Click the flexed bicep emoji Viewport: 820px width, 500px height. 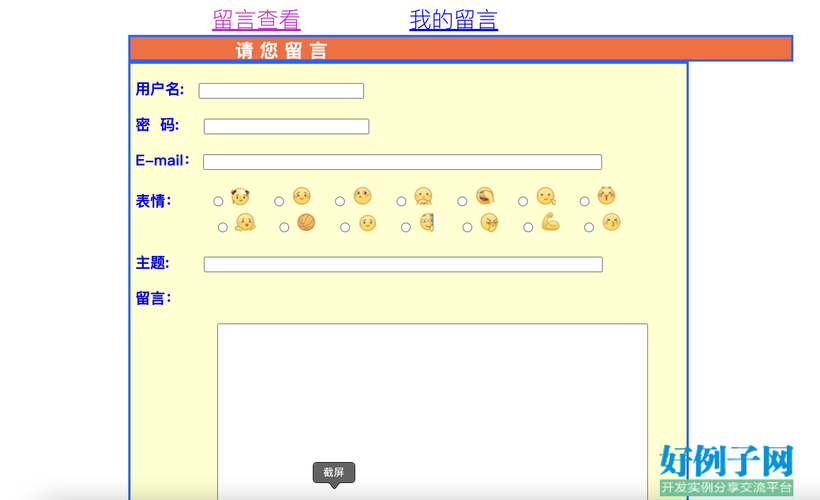[550, 222]
